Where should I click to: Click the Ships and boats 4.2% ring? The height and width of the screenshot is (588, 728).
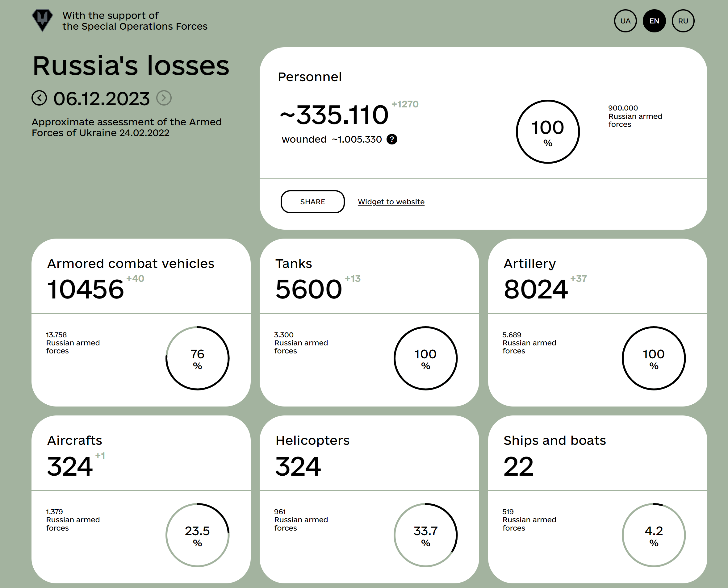(654, 535)
